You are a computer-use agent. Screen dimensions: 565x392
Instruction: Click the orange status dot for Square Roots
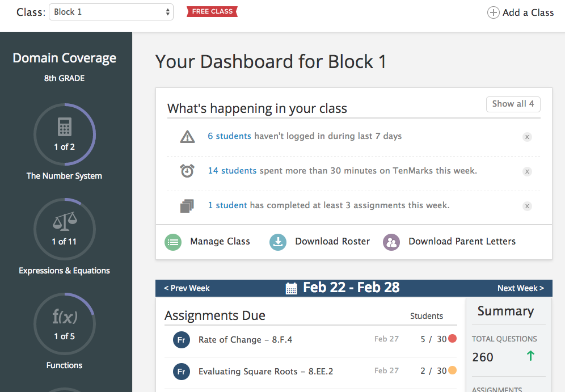click(452, 370)
